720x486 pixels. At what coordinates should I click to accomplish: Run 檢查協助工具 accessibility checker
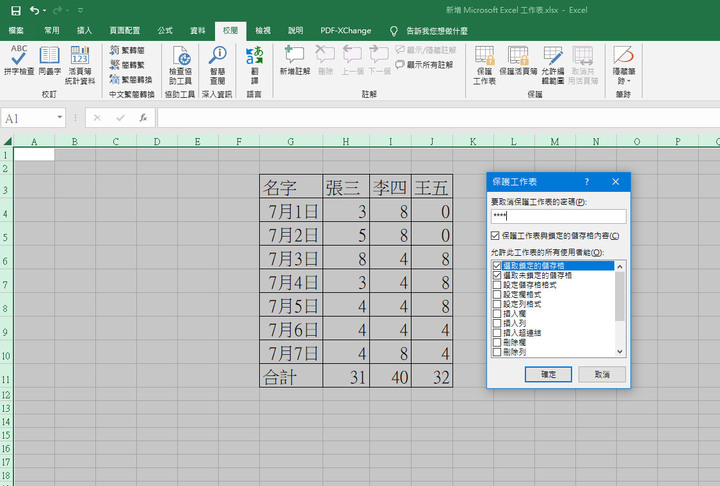point(180,65)
